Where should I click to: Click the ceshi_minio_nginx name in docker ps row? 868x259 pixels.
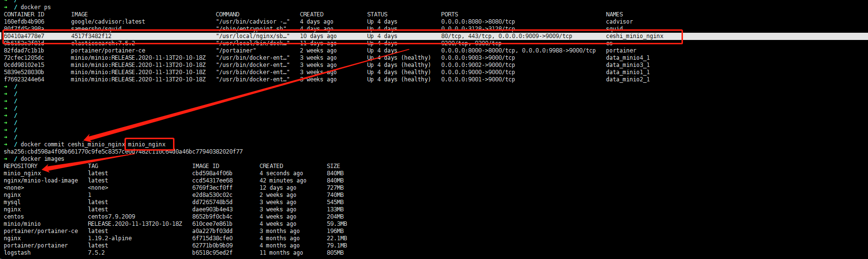634,36
